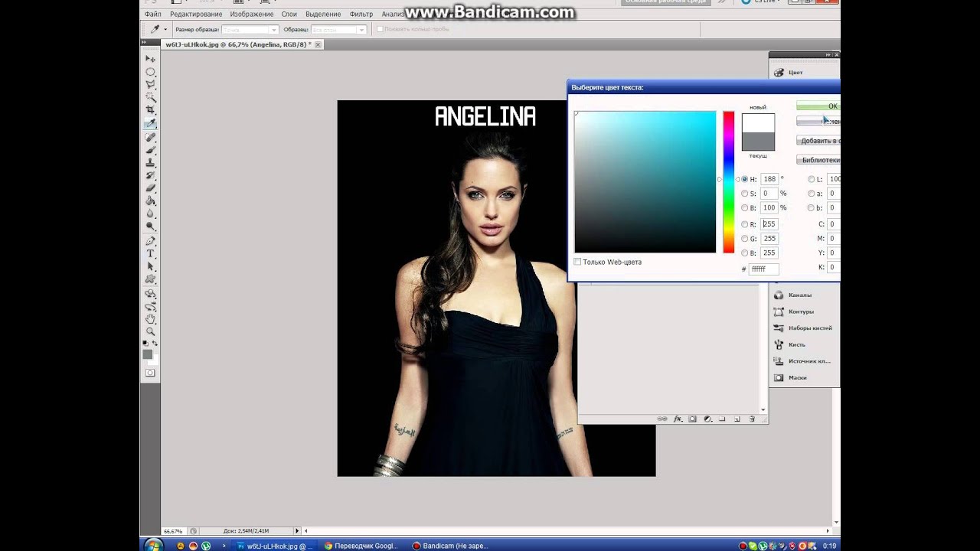Viewport: 980px width, 551px height.
Task: Select the H hue radio button
Action: pyautogui.click(x=744, y=179)
